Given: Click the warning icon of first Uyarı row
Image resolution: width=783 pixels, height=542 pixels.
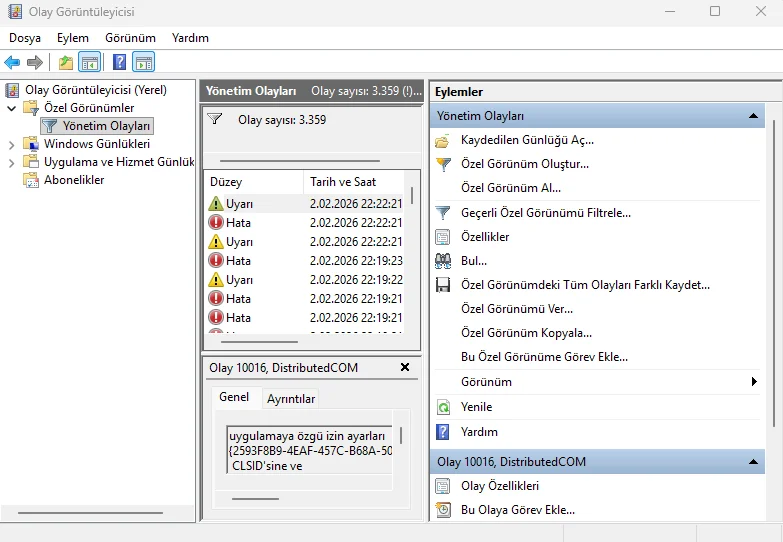Looking at the screenshot, I should click(216, 204).
